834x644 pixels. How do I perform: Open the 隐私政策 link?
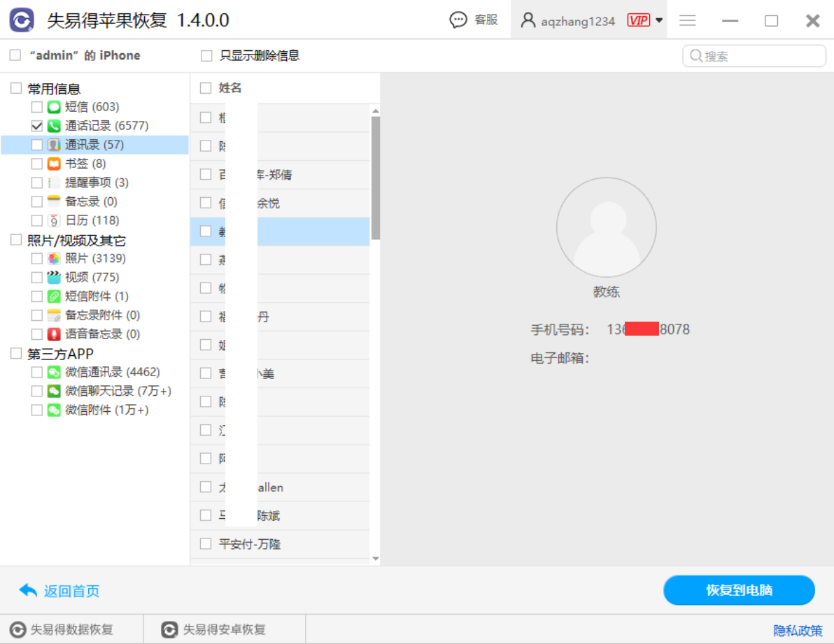(798, 630)
